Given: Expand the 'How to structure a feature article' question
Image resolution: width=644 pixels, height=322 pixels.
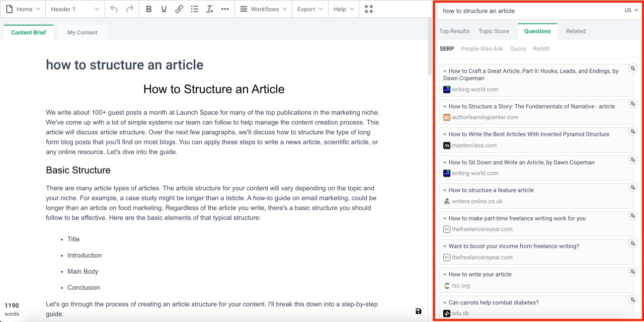Looking at the screenshot, I should pos(445,190).
